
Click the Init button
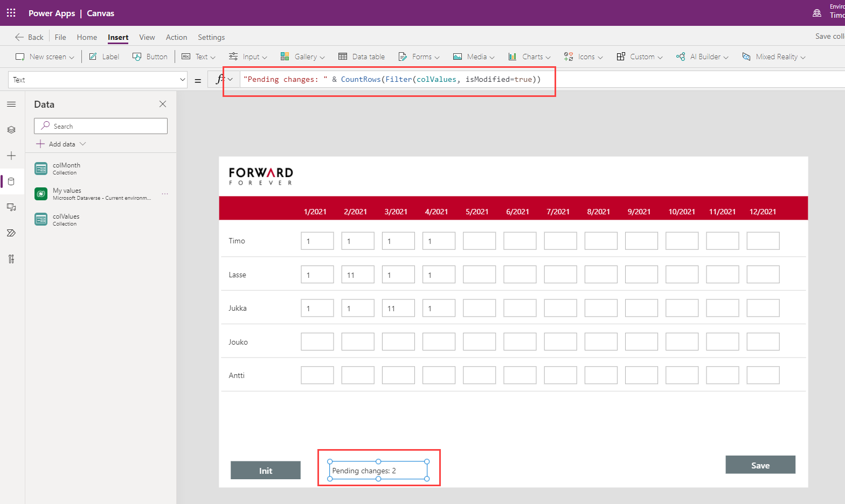[266, 470]
